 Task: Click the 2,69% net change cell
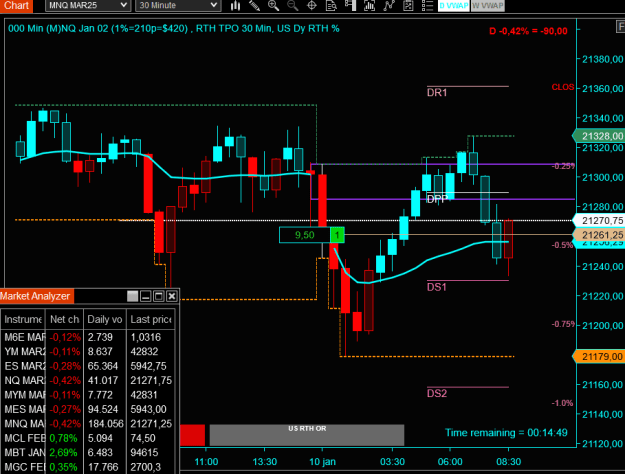[x=65, y=452]
